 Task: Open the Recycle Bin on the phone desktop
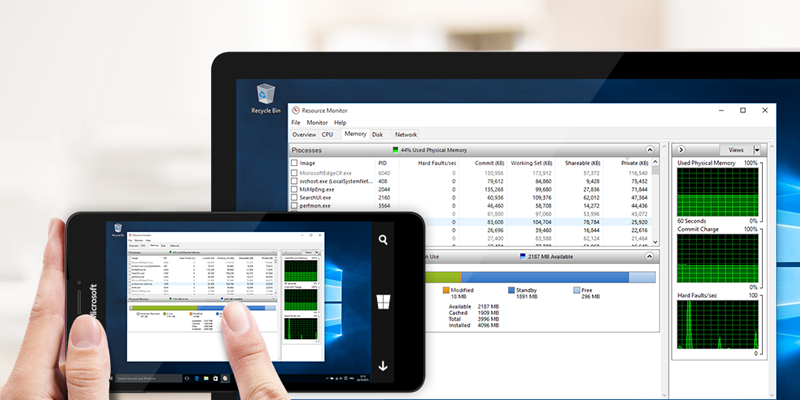coord(118,230)
